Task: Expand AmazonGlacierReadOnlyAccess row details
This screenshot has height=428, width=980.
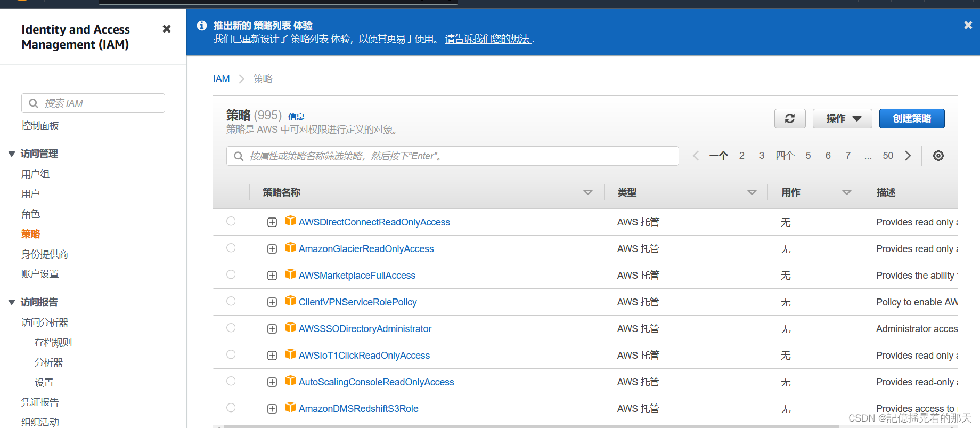Action: [272, 249]
